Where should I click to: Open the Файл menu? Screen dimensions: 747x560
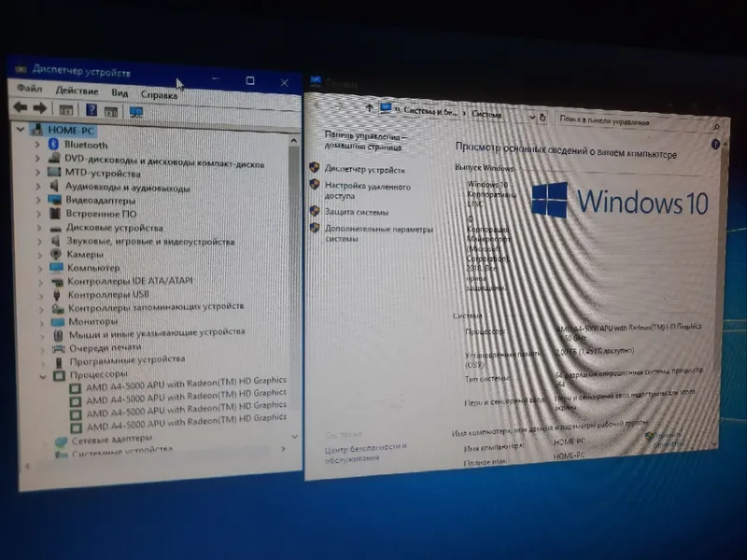point(30,89)
